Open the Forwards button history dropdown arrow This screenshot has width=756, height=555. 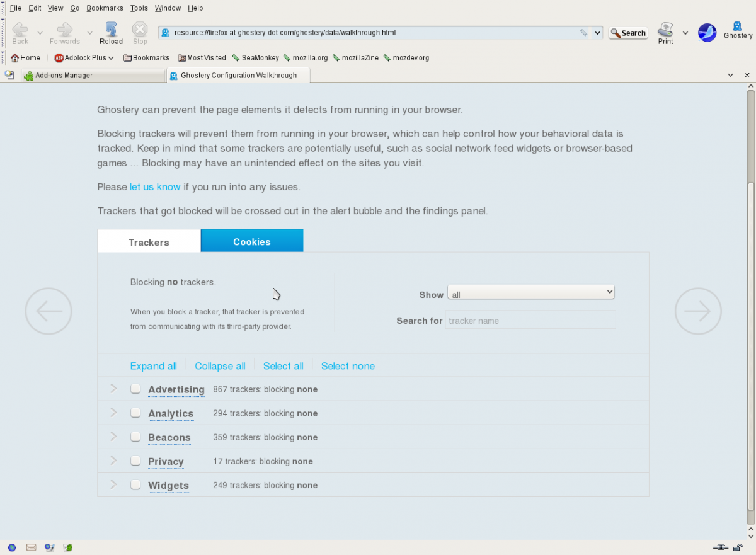pyautogui.click(x=89, y=33)
